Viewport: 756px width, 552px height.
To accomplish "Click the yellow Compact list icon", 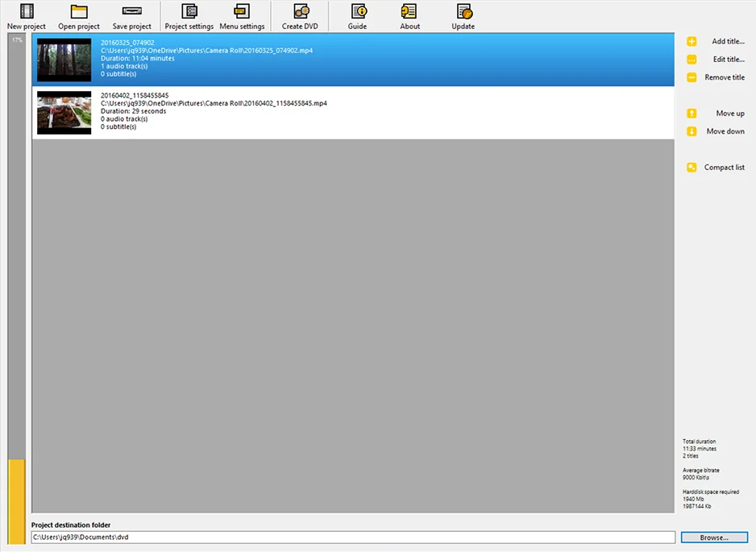I will [x=692, y=168].
